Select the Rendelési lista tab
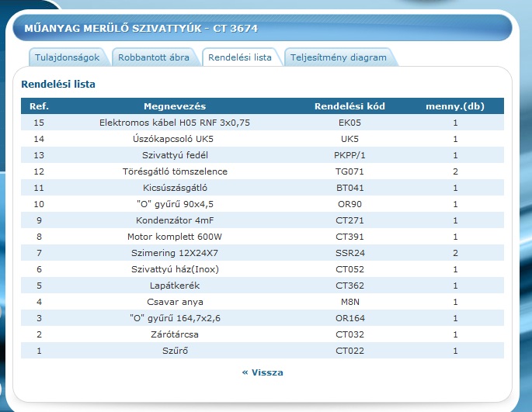Viewport: 532px width, 412px height. pos(240,57)
